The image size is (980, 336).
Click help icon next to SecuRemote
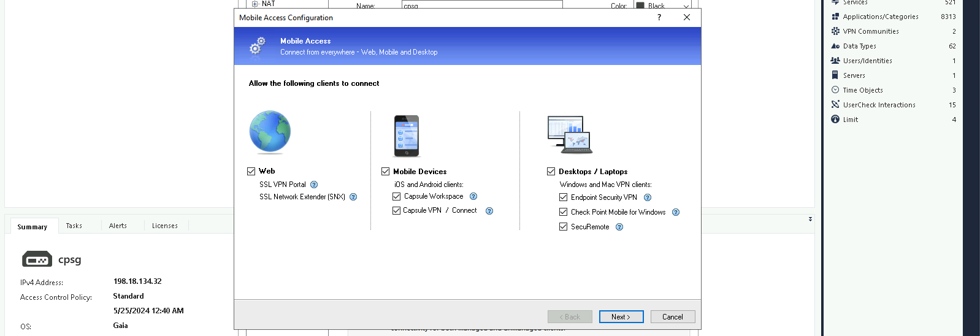click(619, 227)
